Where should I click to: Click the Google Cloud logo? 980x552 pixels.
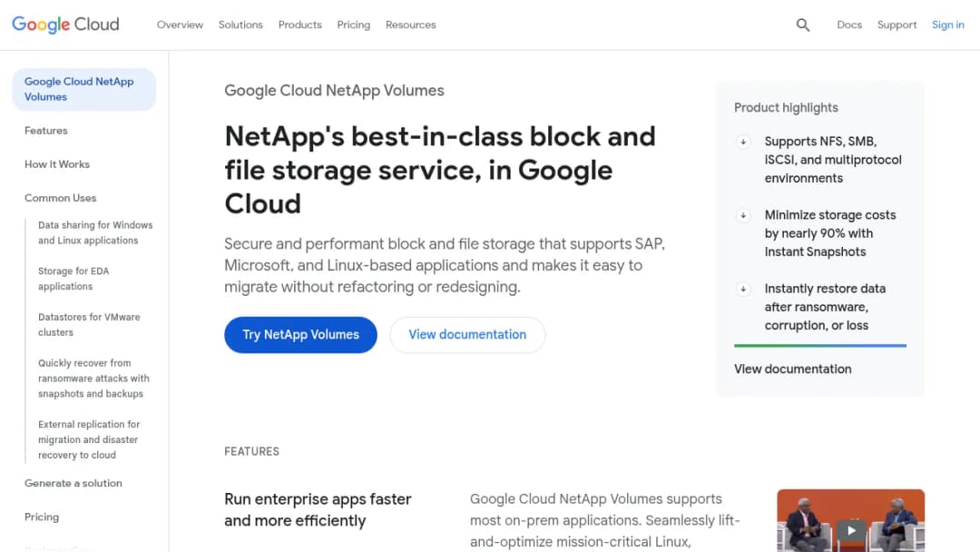coord(65,25)
